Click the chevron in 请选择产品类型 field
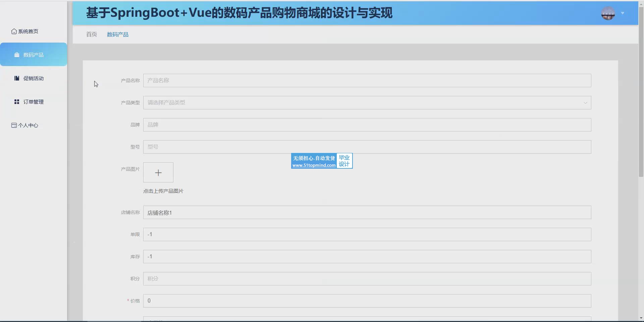The image size is (644, 322). [x=585, y=103]
